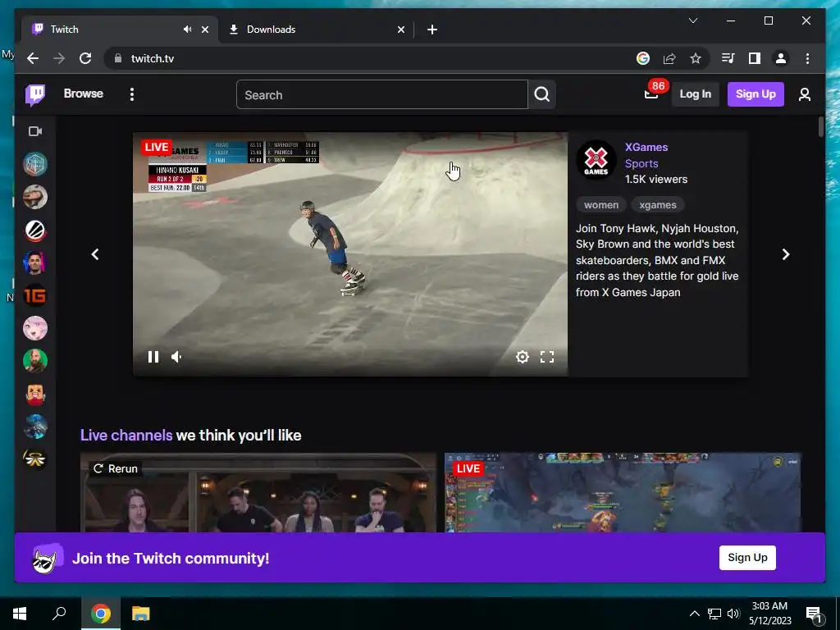This screenshot has height=630, width=840.
Task: Click the taskbar clock showing 3:03 AM
Action: (769, 614)
